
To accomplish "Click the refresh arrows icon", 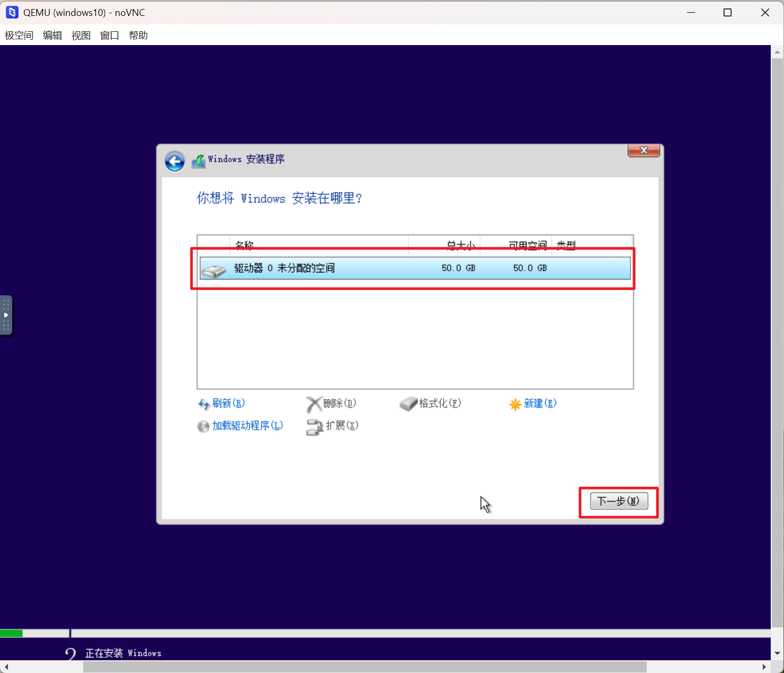I will (204, 404).
